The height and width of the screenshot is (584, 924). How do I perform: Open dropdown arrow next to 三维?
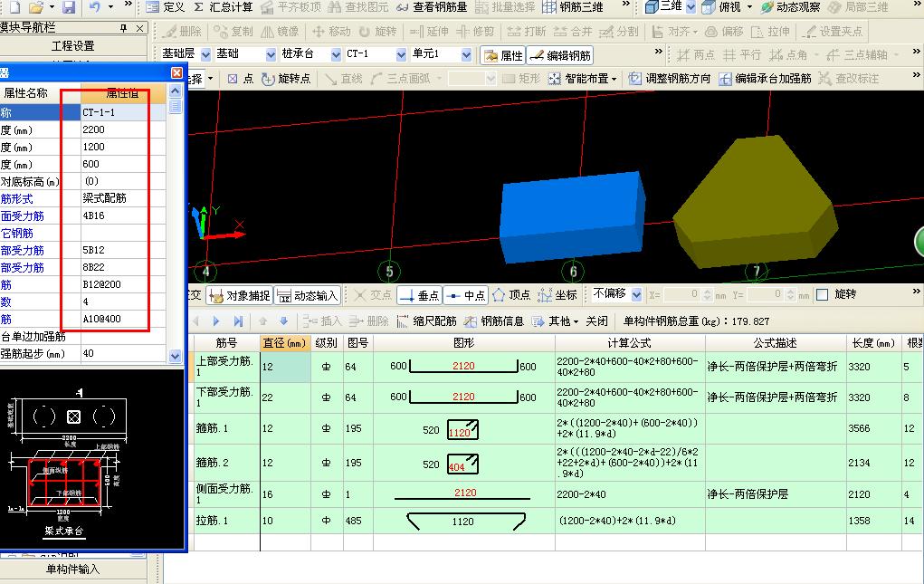pos(691,7)
